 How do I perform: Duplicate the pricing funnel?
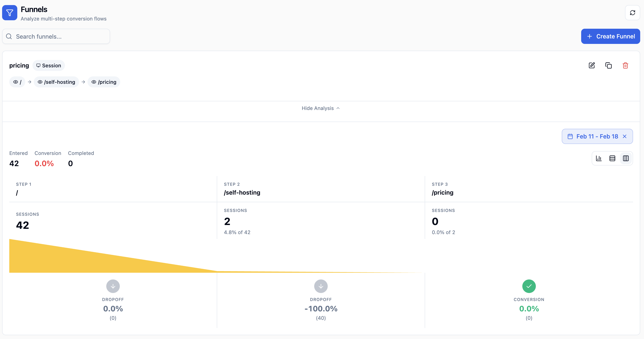click(x=609, y=66)
